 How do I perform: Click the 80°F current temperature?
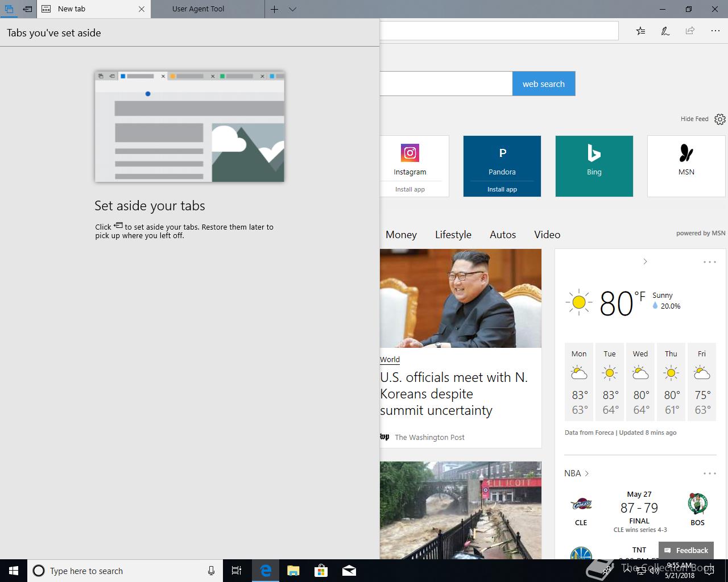(622, 303)
